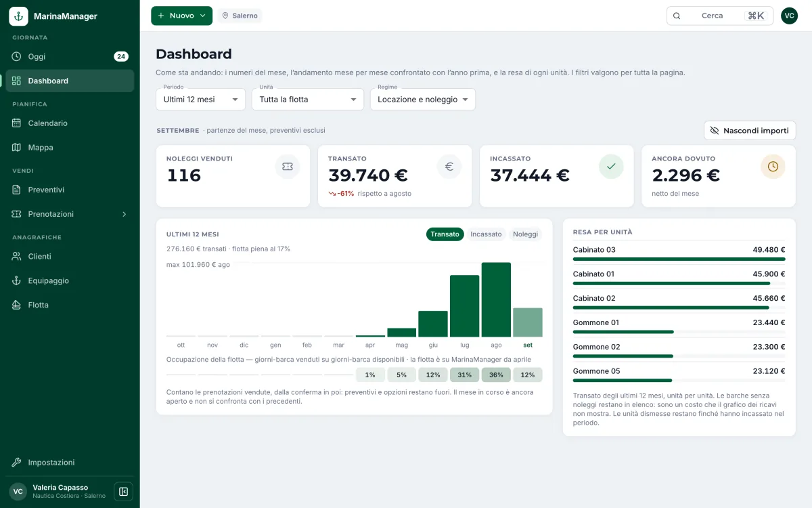The height and width of the screenshot is (508, 812).
Task: Click the downward trend arrow near -61%
Action: pyautogui.click(x=332, y=194)
